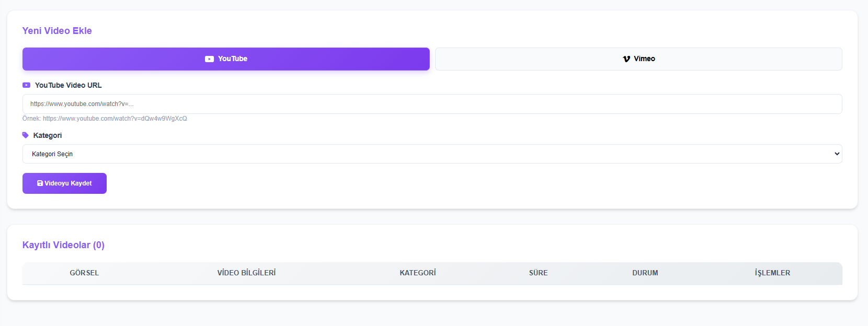Click the Kayıtlı Videolar (0) heading
Screen dimensions: 868x326
(x=63, y=245)
